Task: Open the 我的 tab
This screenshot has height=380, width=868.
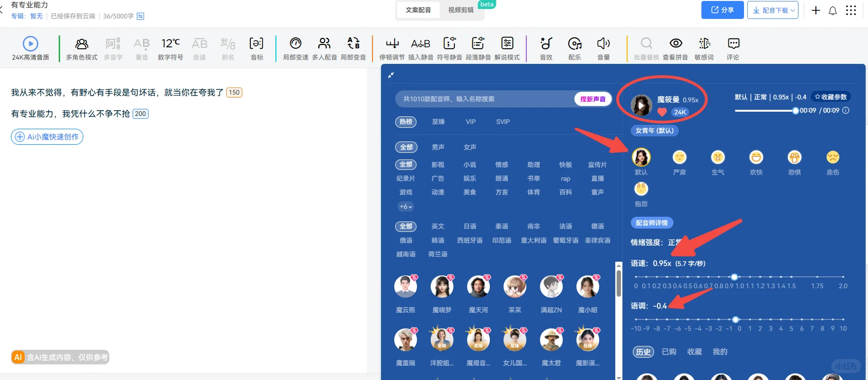Action: pos(720,352)
